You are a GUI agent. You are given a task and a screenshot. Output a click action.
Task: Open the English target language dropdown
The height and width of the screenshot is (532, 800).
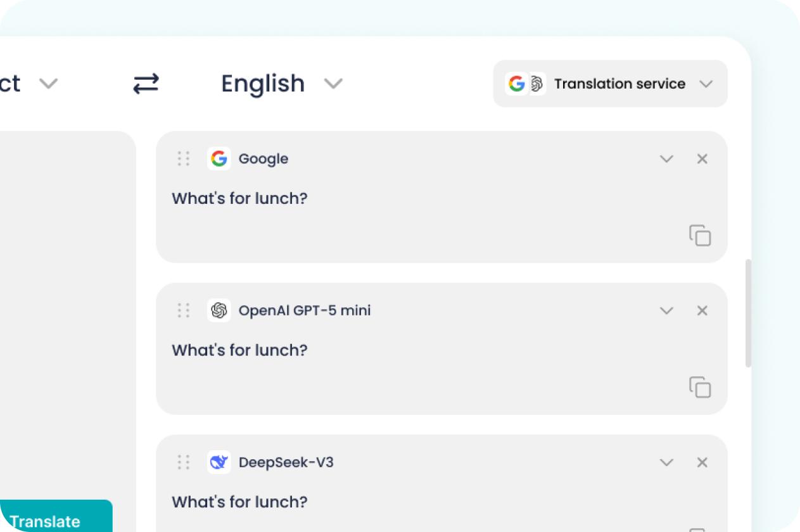click(x=281, y=84)
